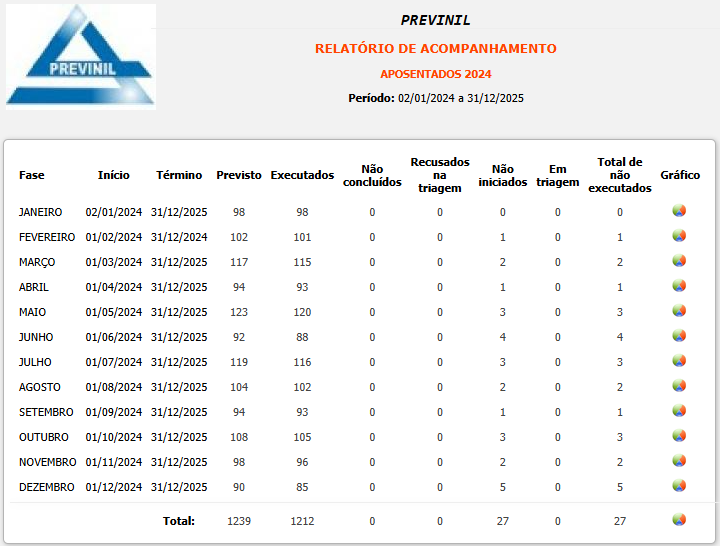The width and height of the screenshot is (720, 546).
Task: Click DEZEMBRO's Executados value 85
Action: click(302, 487)
